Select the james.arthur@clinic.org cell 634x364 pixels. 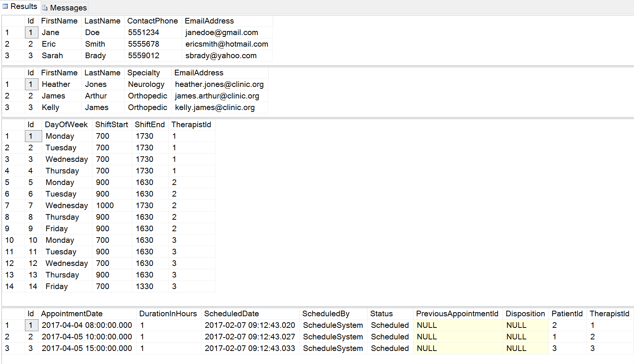point(220,96)
